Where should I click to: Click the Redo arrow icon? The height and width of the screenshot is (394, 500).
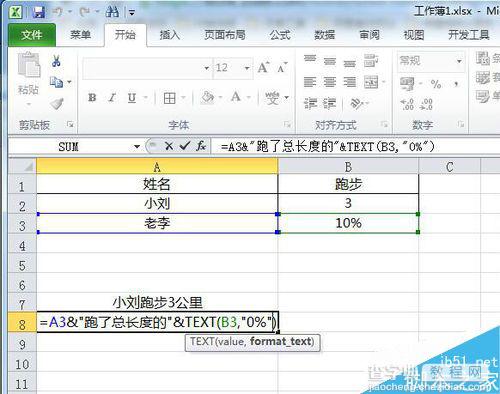coord(84,12)
